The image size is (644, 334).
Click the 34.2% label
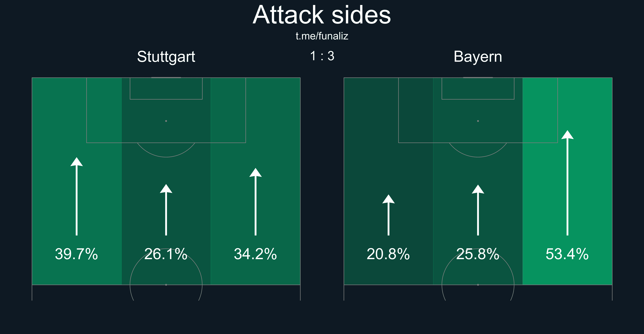coord(256,254)
